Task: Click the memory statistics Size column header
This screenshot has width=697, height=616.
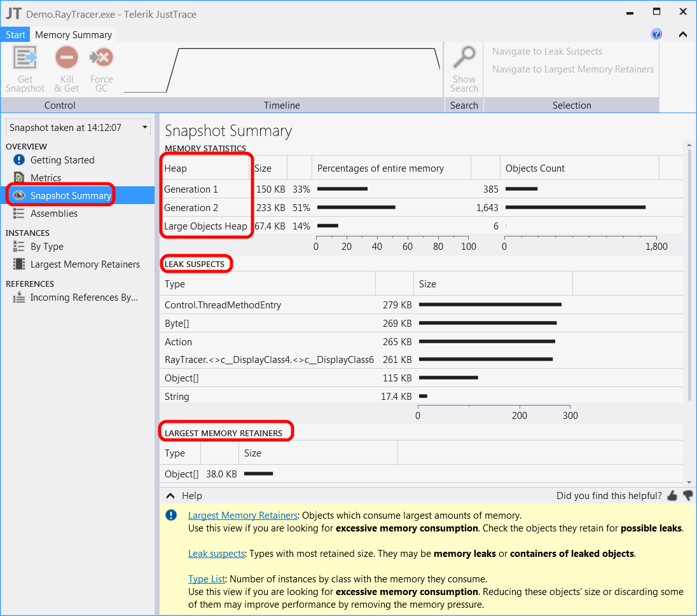Action: (x=268, y=168)
